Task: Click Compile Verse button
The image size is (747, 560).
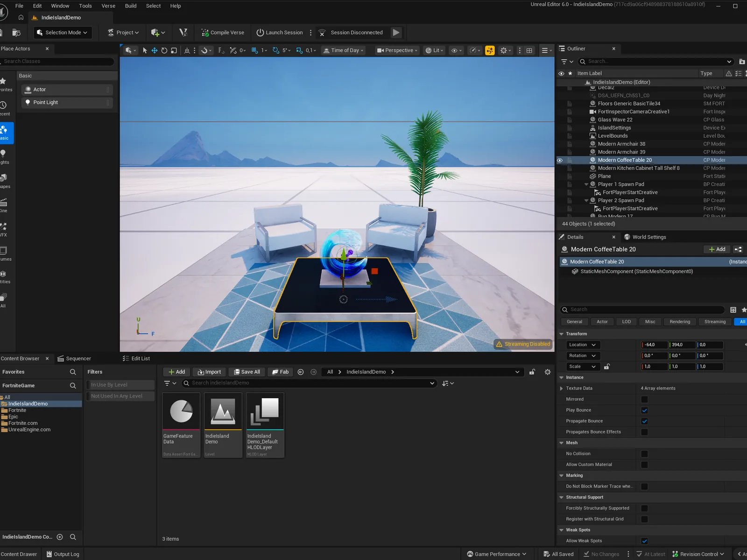Action: (223, 33)
